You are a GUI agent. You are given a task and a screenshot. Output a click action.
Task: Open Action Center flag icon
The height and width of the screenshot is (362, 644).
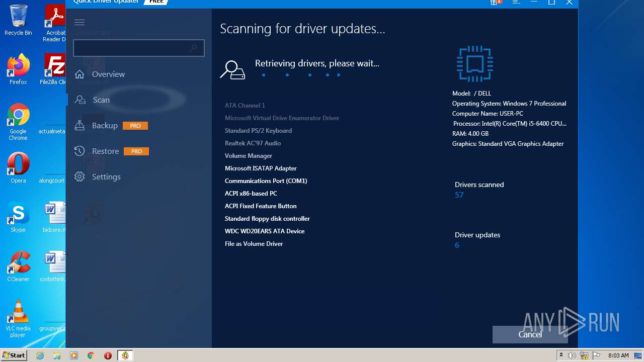(x=596, y=355)
